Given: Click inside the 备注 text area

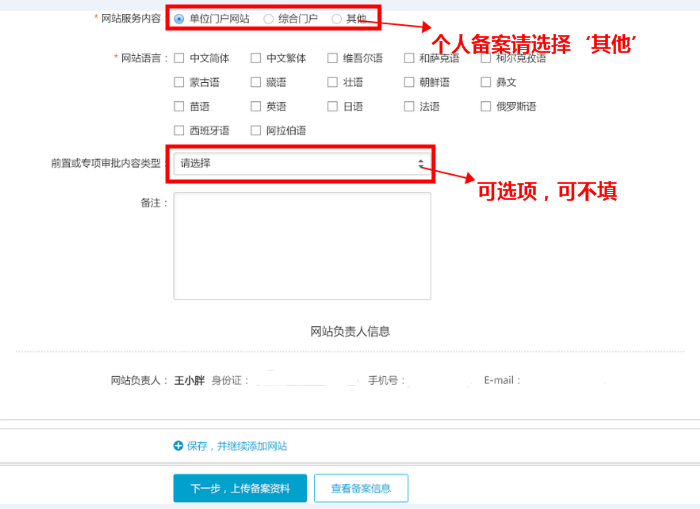Looking at the screenshot, I should coord(302,246).
